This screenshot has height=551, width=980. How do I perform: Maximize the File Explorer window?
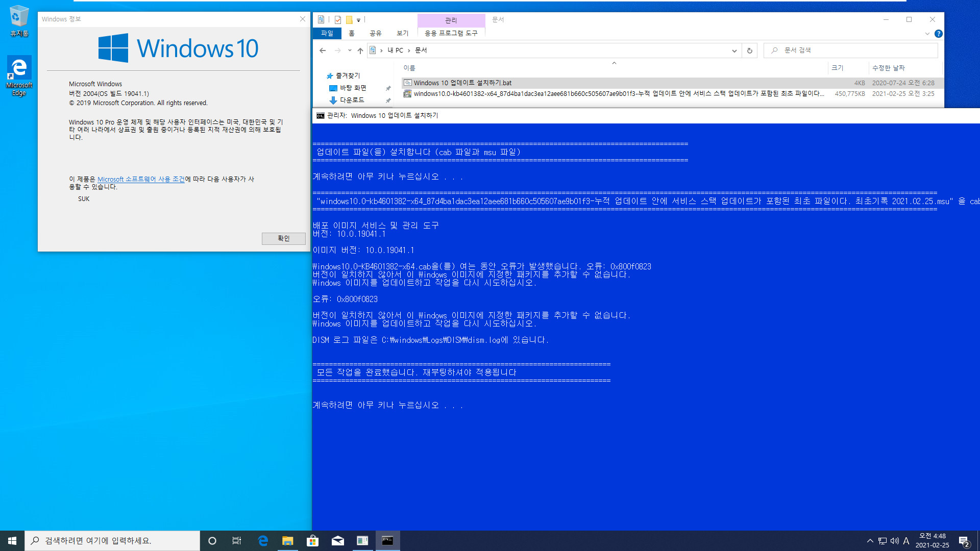click(x=909, y=19)
